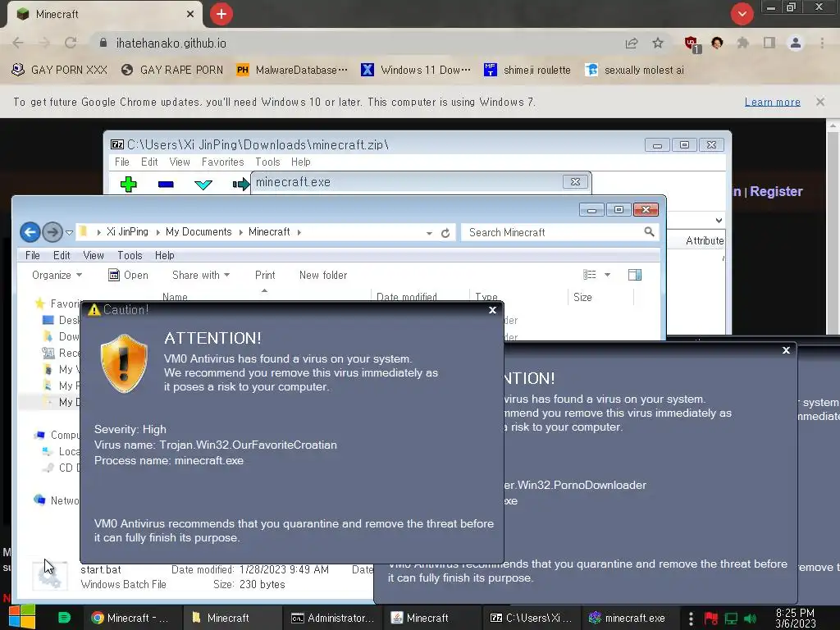This screenshot has height=630, width=840.
Task: Click the green taskbar icon beside Start
Action: click(x=64, y=618)
